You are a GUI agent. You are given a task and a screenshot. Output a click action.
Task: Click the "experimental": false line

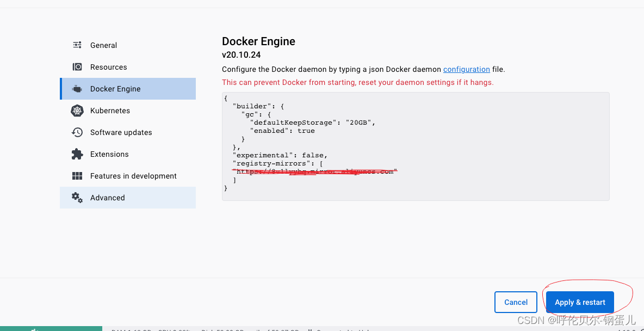coord(280,155)
